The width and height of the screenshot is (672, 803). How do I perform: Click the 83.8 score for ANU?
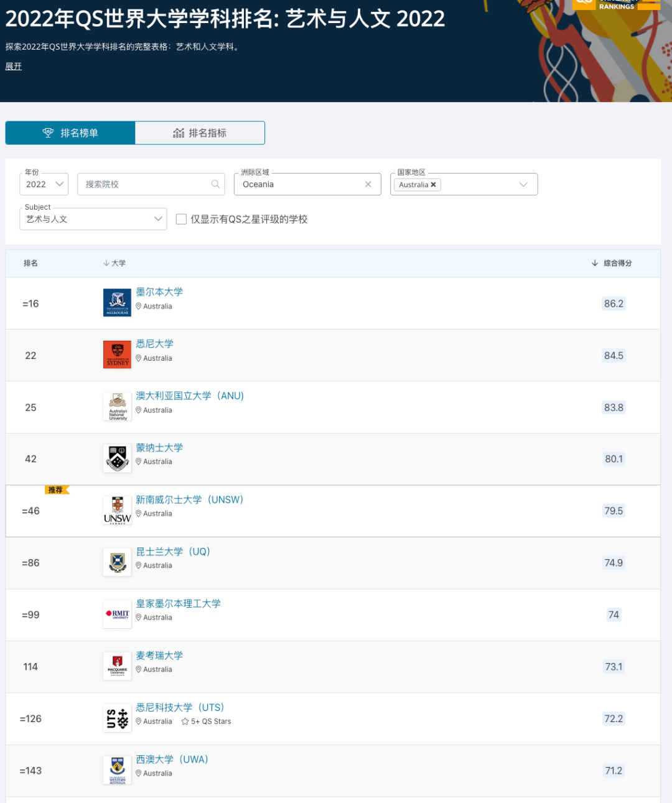click(614, 407)
